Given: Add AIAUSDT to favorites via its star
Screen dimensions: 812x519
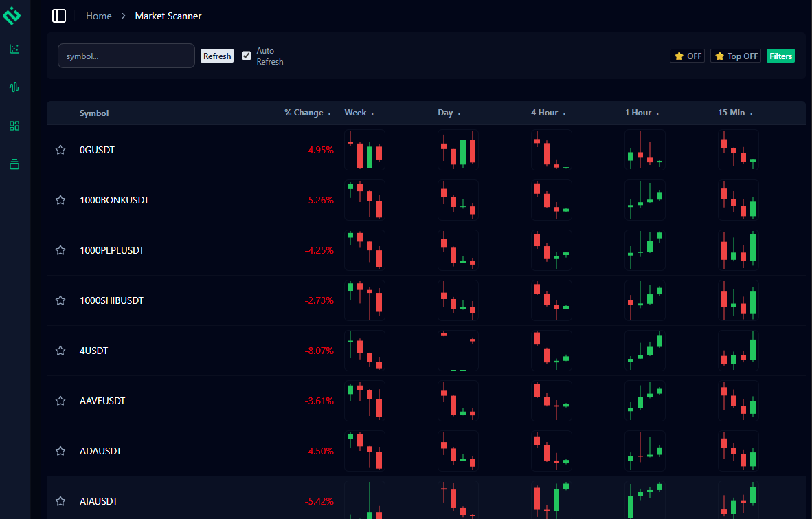Looking at the screenshot, I should click(x=60, y=501).
